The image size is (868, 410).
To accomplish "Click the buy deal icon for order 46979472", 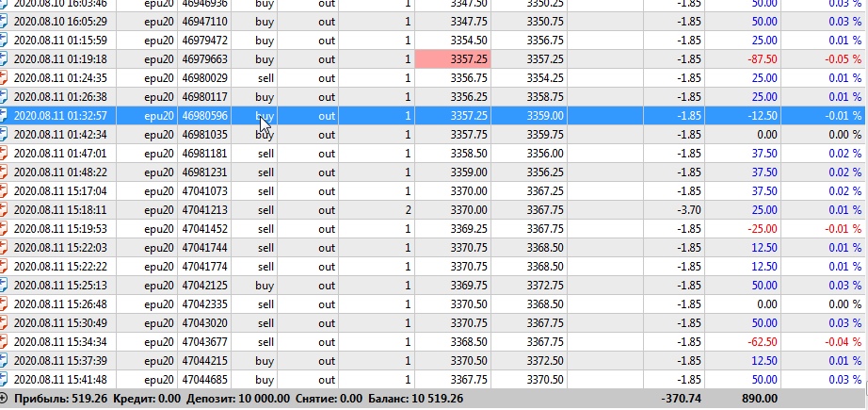I will coord(4,41).
